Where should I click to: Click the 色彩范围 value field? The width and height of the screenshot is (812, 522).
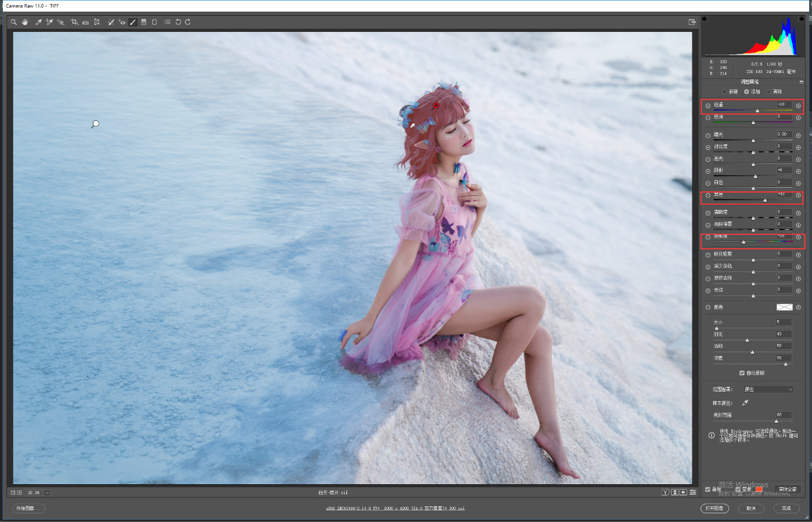(784, 415)
